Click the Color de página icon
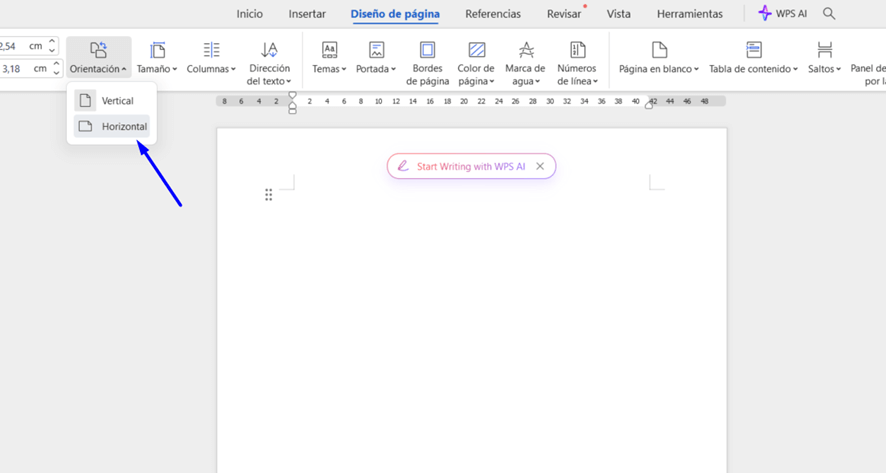The image size is (886, 473). (x=476, y=50)
